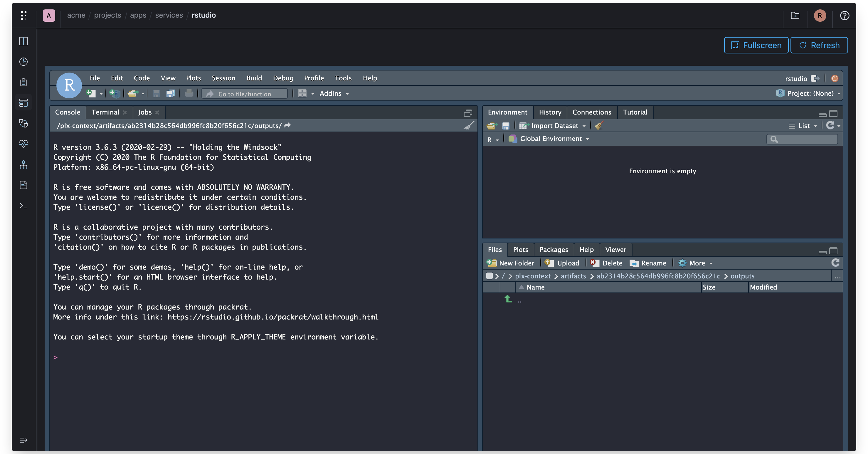This screenshot has width=868, height=454.
Task: Click the New File icon in RStudio toolbar
Action: point(91,93)
